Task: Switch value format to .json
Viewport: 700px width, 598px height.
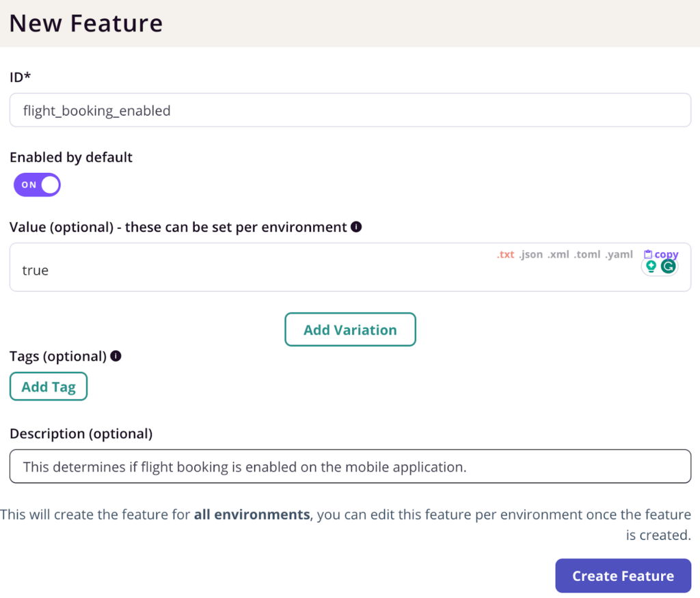Action: coord(530,254)
